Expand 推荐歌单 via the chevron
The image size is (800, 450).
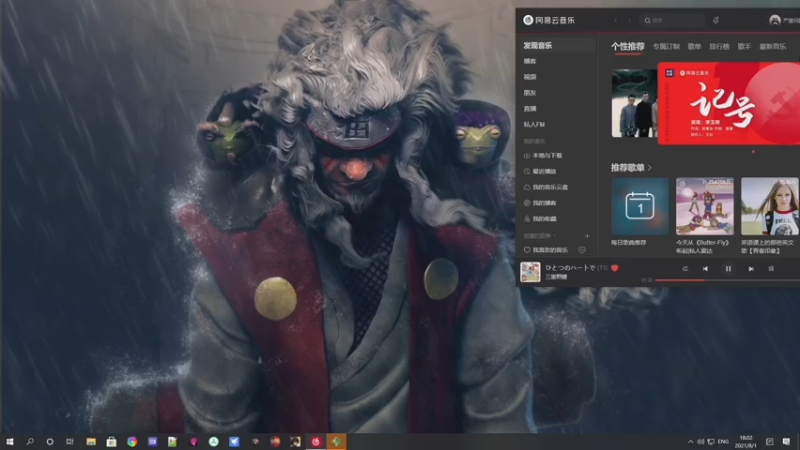649,168
